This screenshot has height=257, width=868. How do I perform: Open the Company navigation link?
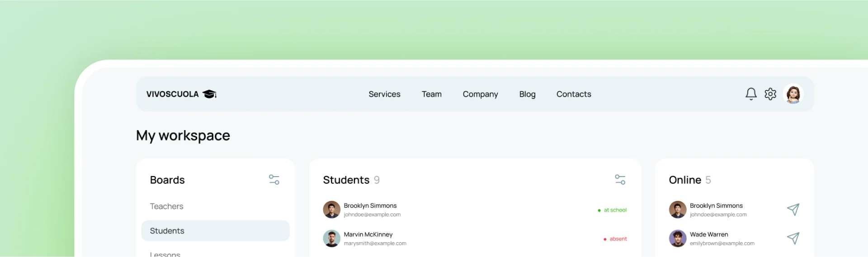[x=480, y=94]
